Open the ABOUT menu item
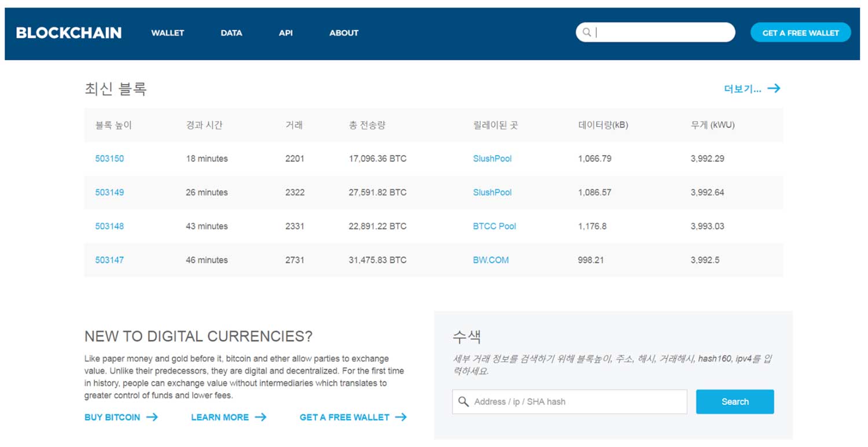 click(x=344, y=33)
